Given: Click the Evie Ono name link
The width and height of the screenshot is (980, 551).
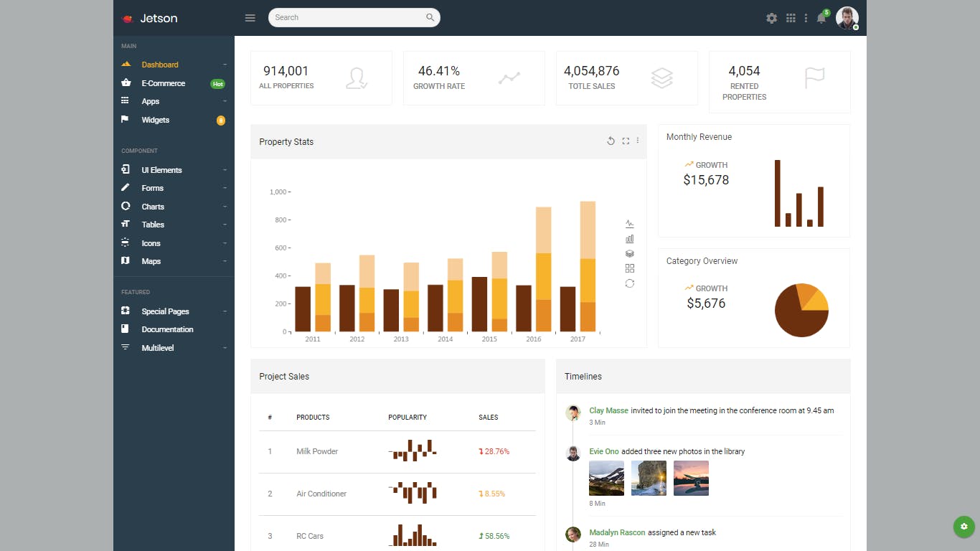Looking at the screenshot, I should [x=603, y=451].
